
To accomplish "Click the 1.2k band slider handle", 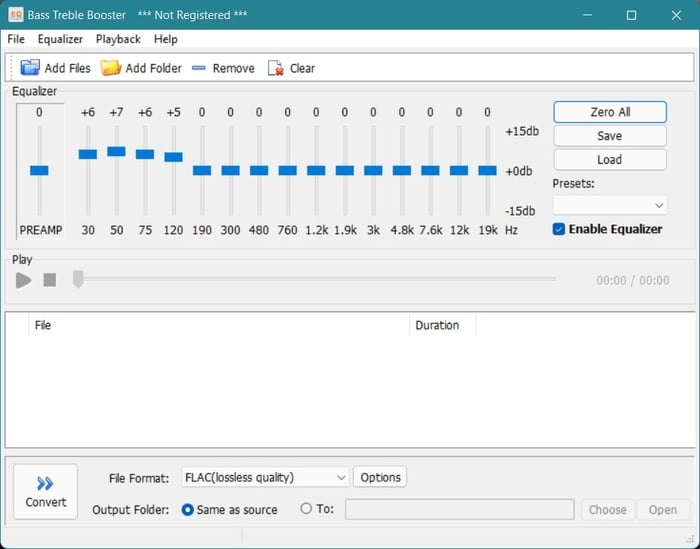I will pyautogui.click(x=316, y=171).
